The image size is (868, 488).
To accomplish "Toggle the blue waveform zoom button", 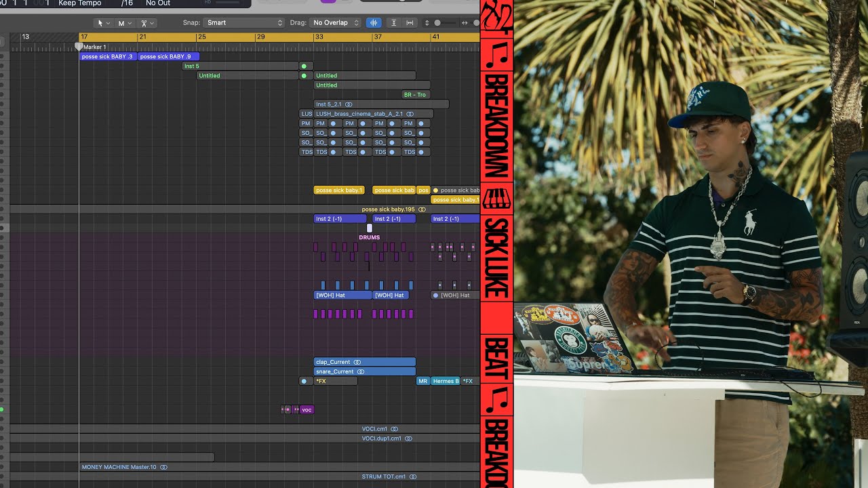I will [x=374, y=23].
